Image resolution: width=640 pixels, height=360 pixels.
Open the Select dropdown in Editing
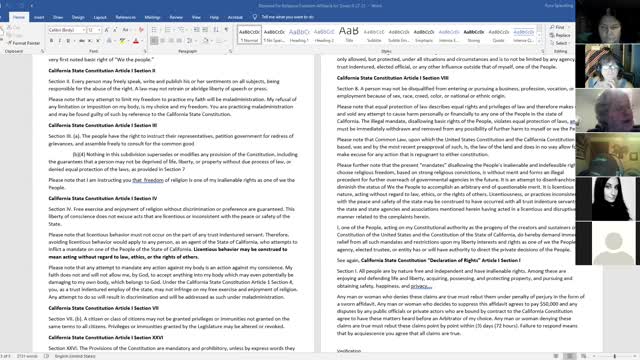point(560,43)
